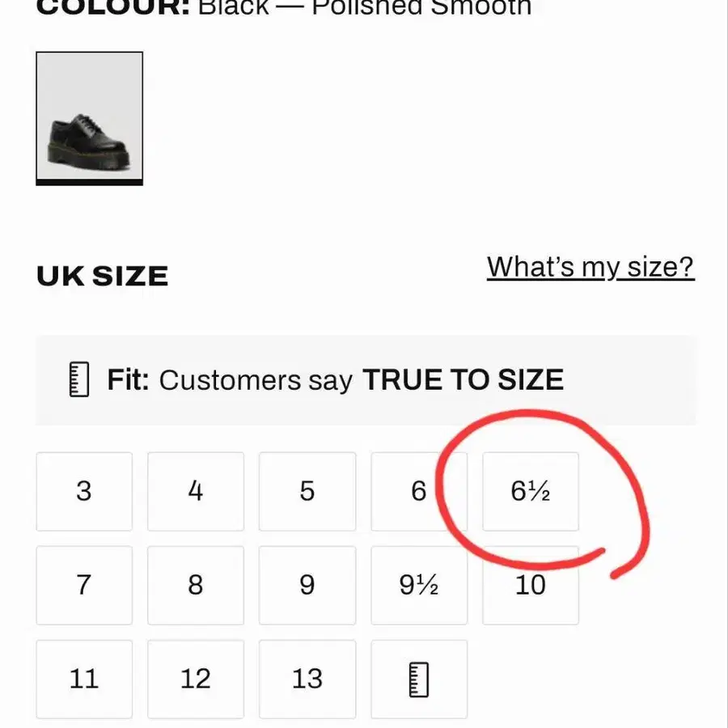The height and width of the screenshot is (728, 728).
Task: Click the ruler icon beside Fit text
Action: [79, 379]
